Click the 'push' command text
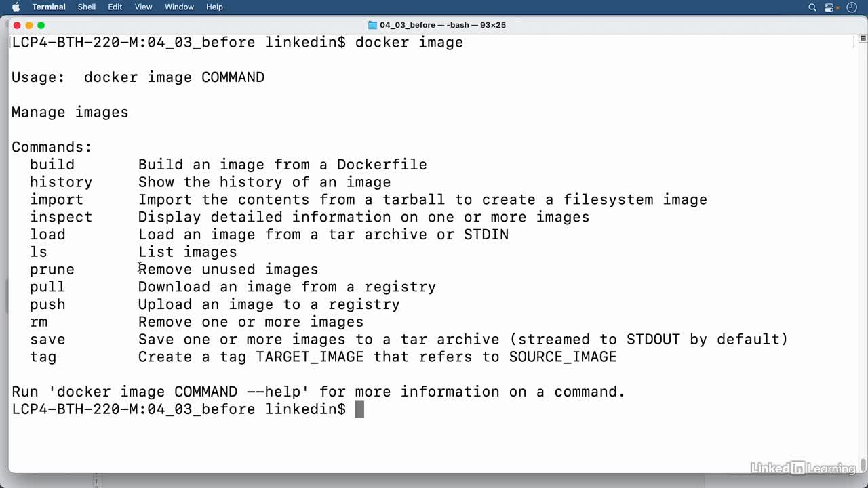The width and height of the screenshot is (868, 488). click(x=47, y=305)
